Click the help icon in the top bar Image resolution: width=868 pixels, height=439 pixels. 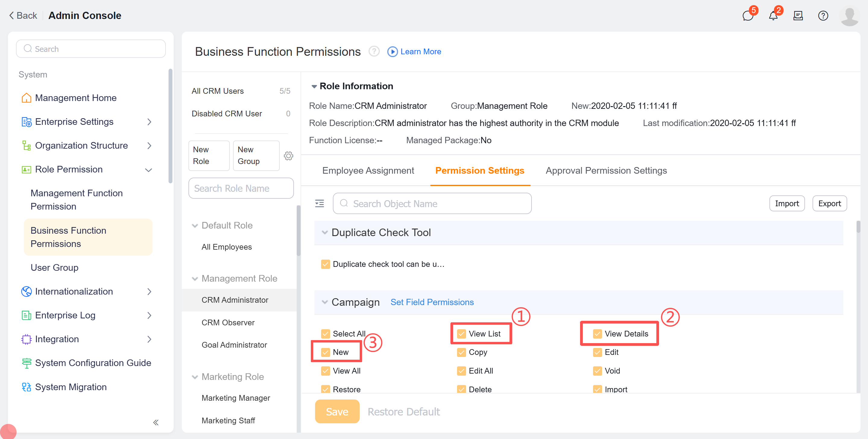point(823,15)
